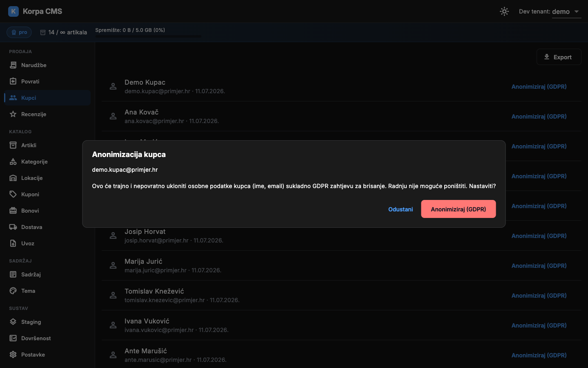This screenshot has width=588, height=368.
Task: Go to Uvoz page
Action: point(47,243)
